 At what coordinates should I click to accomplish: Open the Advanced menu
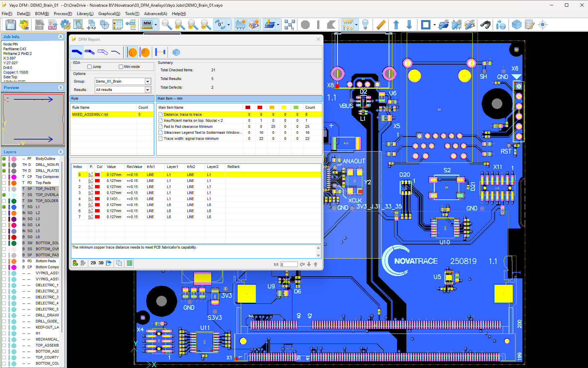point(155,14)
